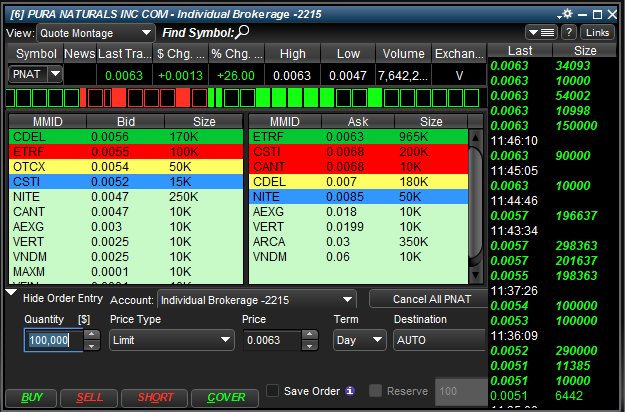625x412 pixels.
Task: Click the Volume column header
Action: [403, 54]
